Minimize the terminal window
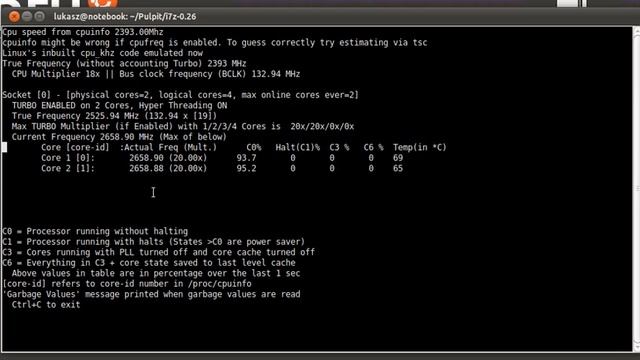This screenshot has height=360, width=640. click(x=27, y=17)
